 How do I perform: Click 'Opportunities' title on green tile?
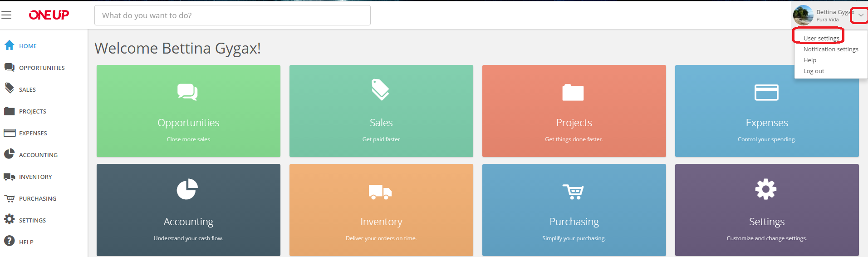188,123
